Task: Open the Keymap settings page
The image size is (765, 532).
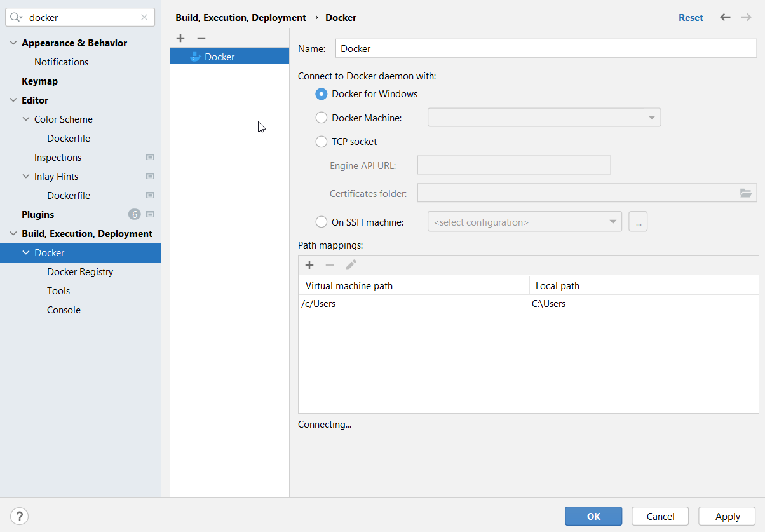Action: 40,81
